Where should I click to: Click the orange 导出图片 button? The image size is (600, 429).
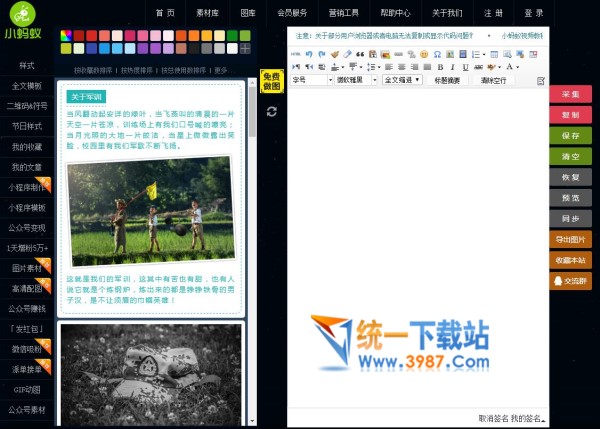[571, 240]
